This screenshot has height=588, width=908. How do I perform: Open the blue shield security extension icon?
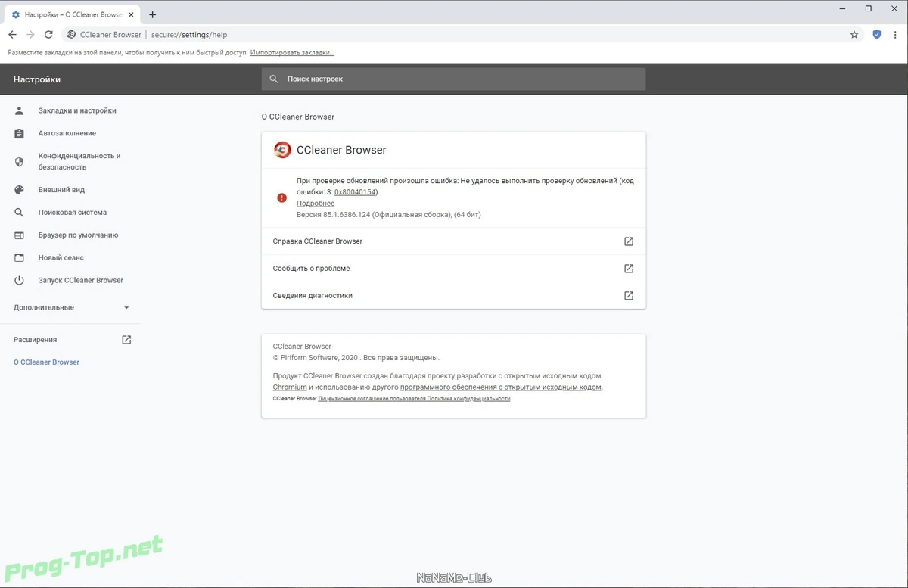point(876,34)
